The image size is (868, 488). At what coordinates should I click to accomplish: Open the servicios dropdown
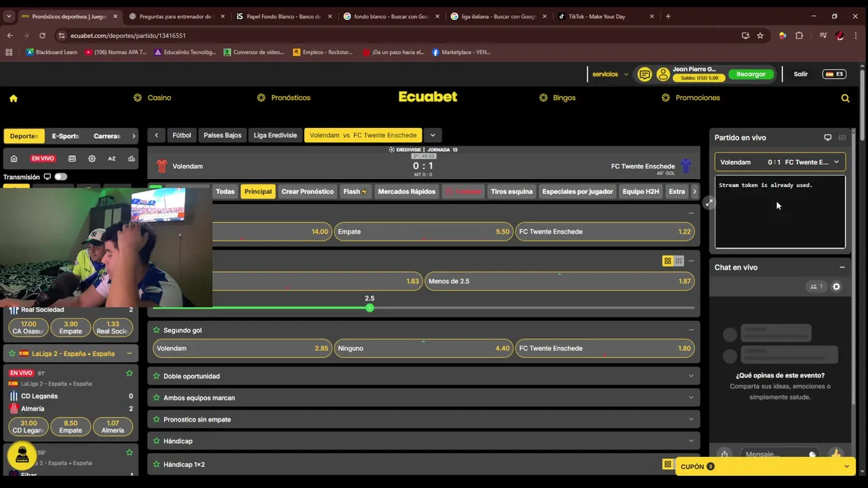click(610, 75)
